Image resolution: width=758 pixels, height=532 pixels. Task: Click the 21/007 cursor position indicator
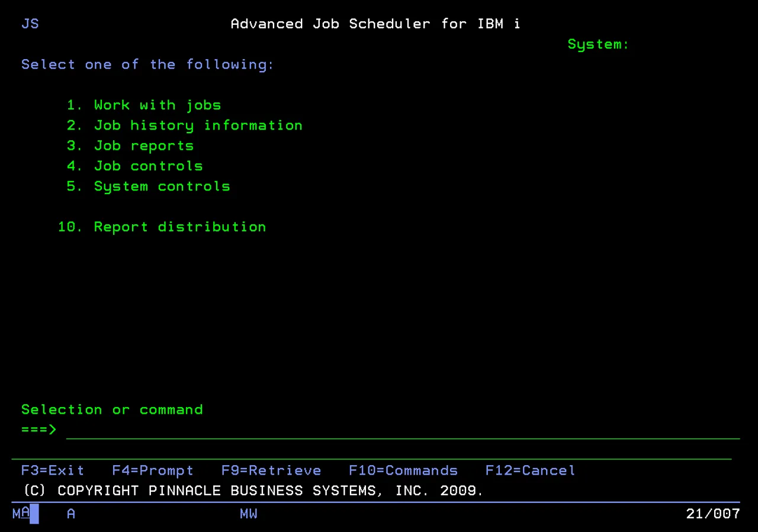pyautogui.click(x=713, y=514)
